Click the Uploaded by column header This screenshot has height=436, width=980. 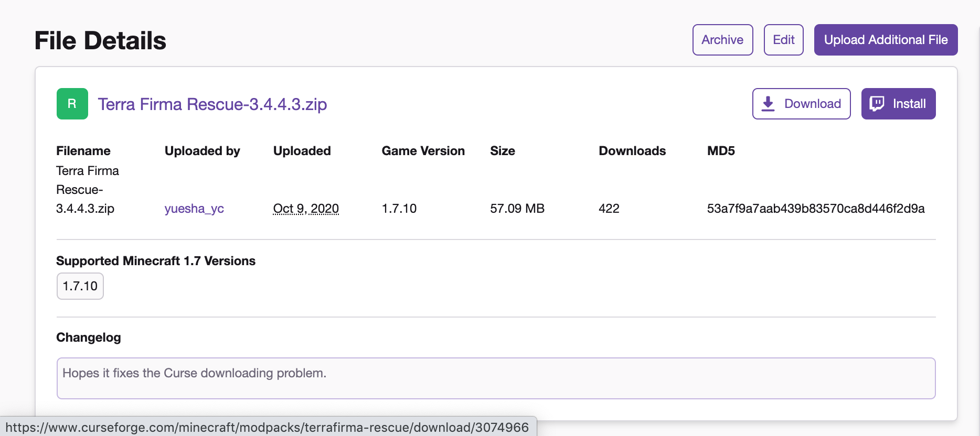203,151
